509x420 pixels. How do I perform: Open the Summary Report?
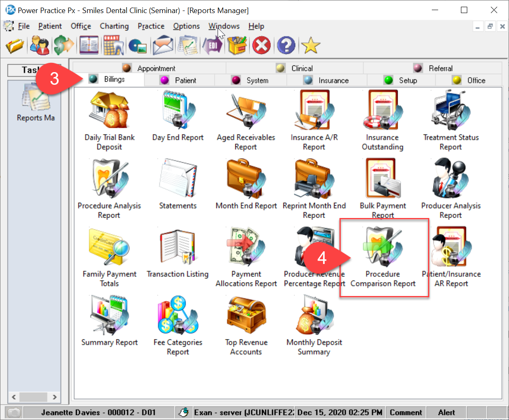click(x=109, y=321)
